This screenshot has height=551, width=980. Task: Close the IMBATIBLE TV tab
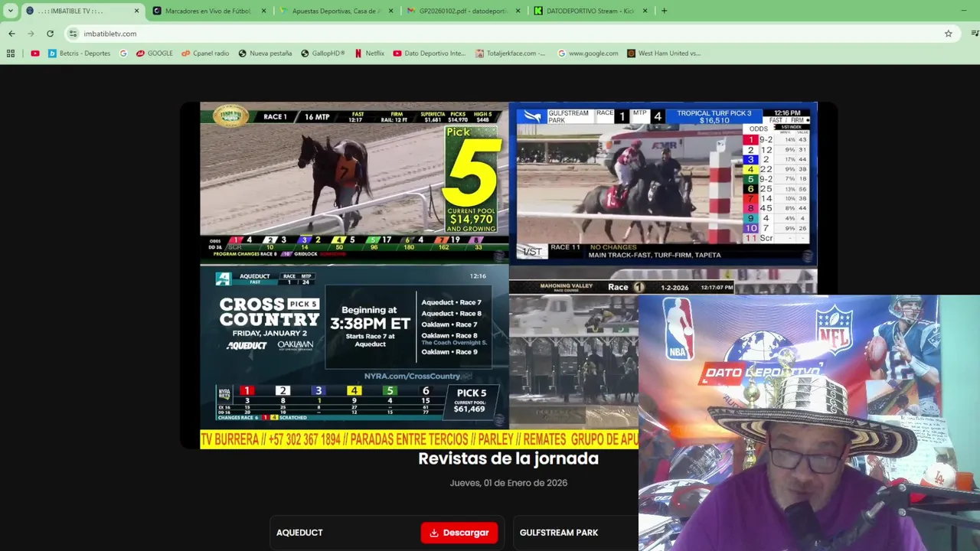pos(137,11)
